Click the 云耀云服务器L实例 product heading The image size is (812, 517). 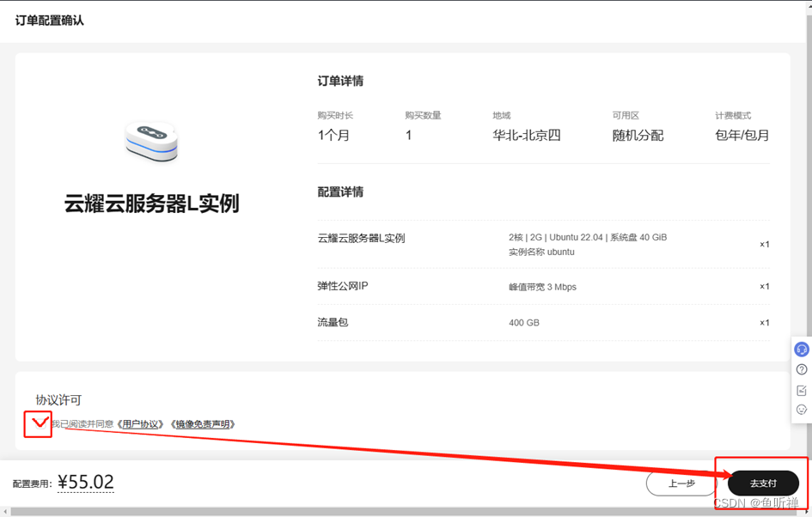pos(151,204)
